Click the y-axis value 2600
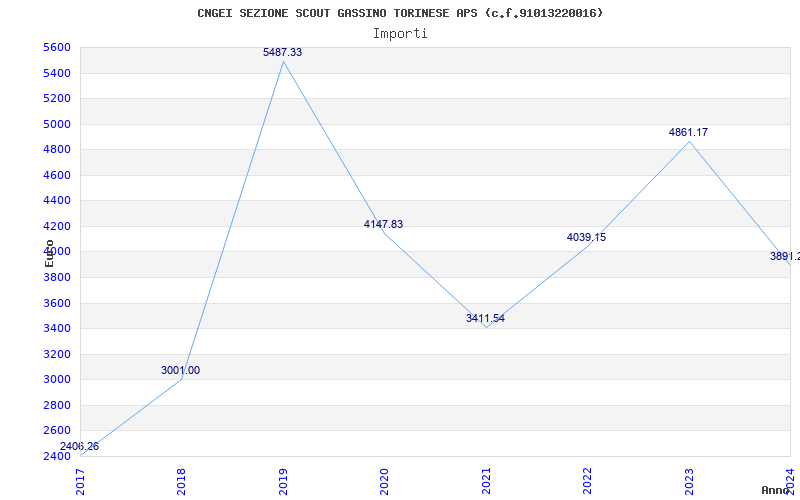 pos(57,431)
